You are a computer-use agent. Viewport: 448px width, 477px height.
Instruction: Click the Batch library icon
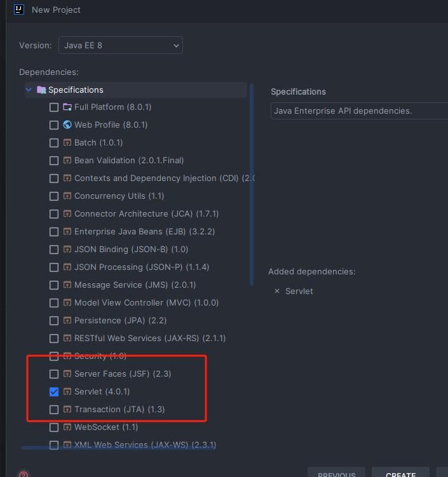[x=67, y=143]
